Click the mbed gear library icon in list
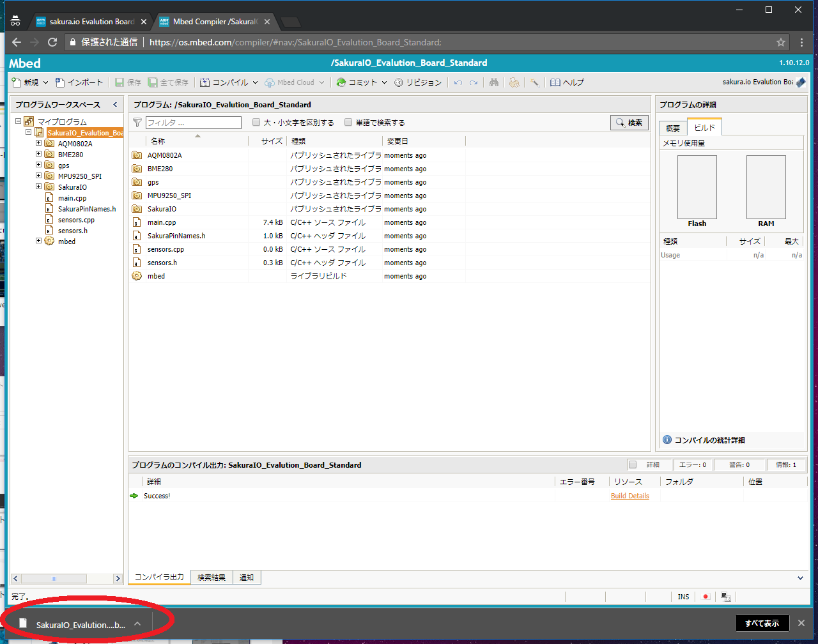Viewport: 818px width, 644px height. pyautogui.click(x=136, y=276)
